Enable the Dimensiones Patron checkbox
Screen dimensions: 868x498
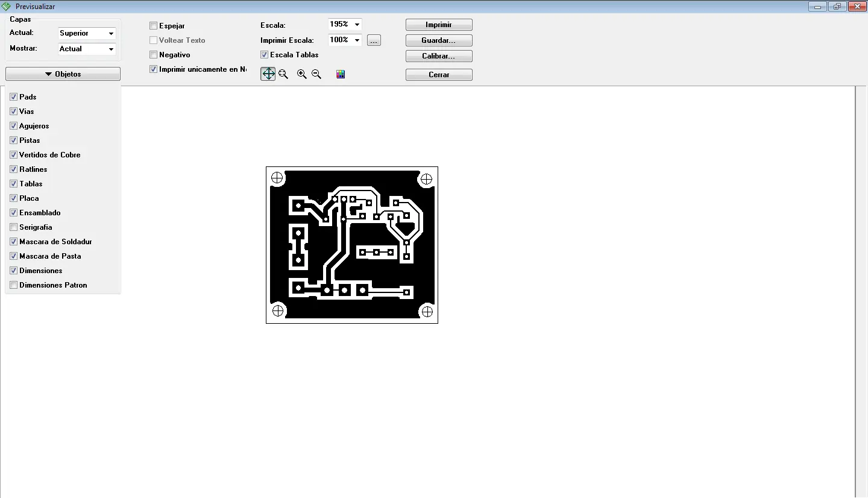pyautogui.click(x=13, y=285)
